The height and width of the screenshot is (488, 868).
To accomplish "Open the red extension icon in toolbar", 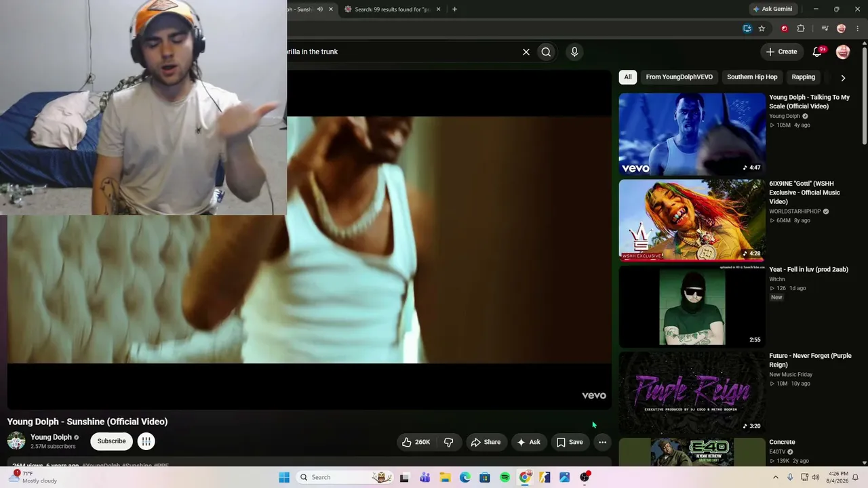I will tap(785, 28).
